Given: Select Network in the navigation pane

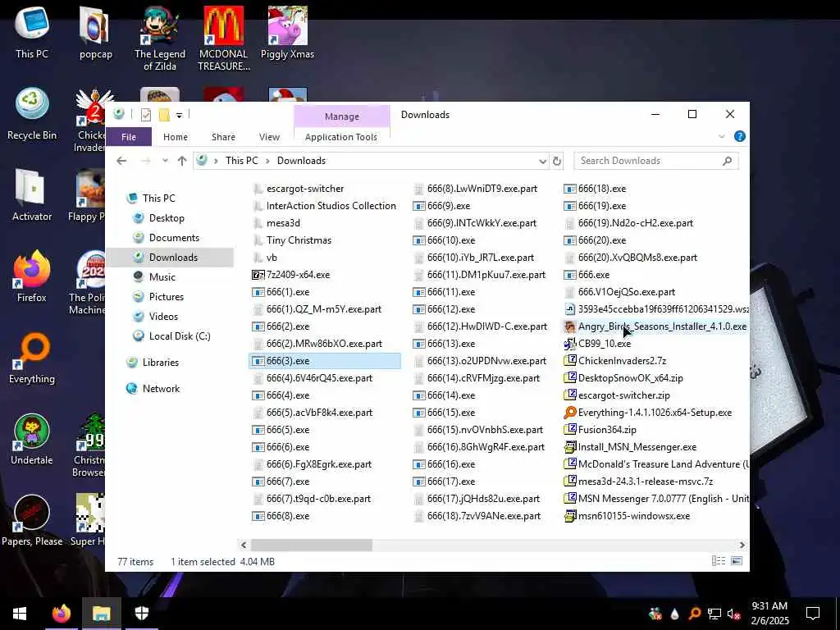Looking at the screenshot, I should [x=161, y=389].
